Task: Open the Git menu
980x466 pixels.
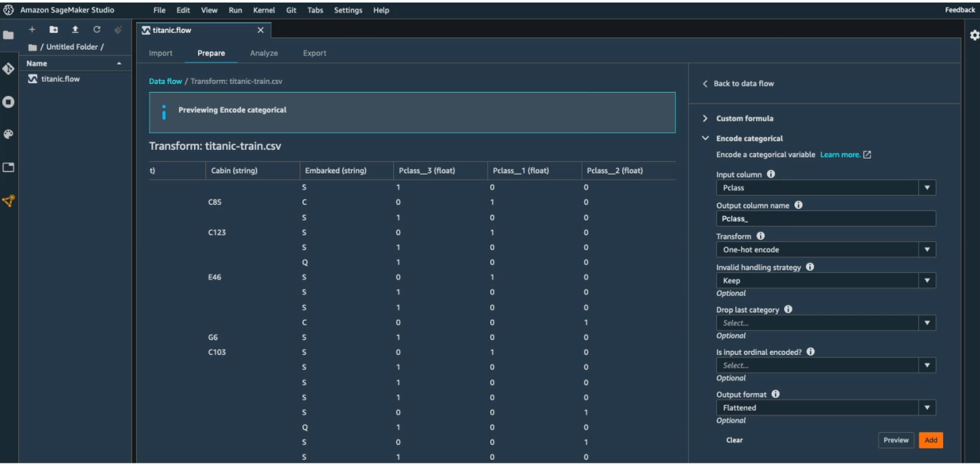Action: coord(291,10)
